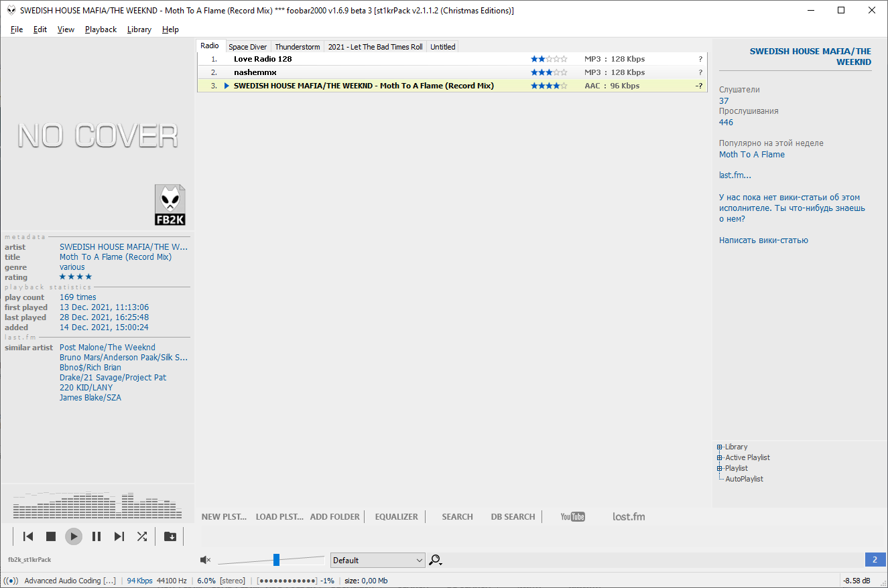
Task: Open the EQUALIZER
Action: pyautogui.click(x=397, y=516)
